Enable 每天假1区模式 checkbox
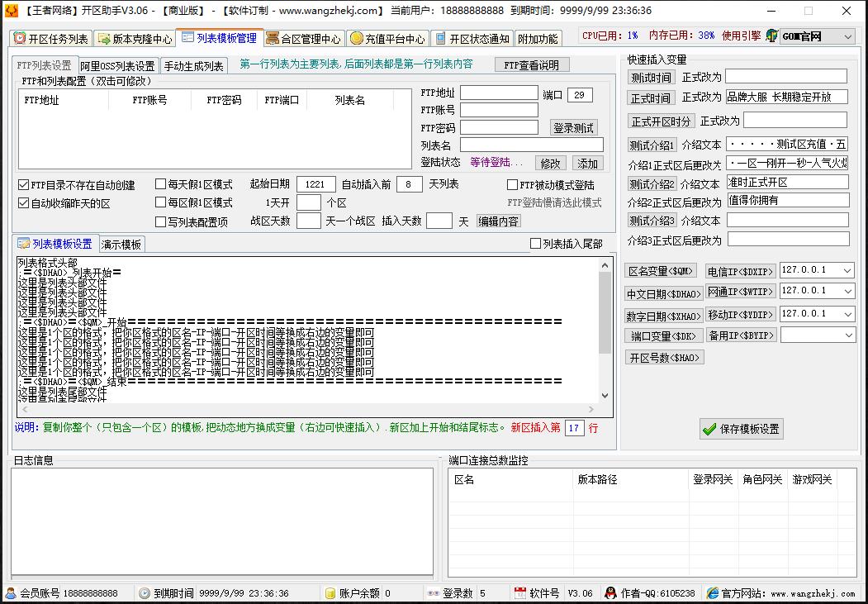Screen dimensions: 868x604 click(x=160, y=183)
